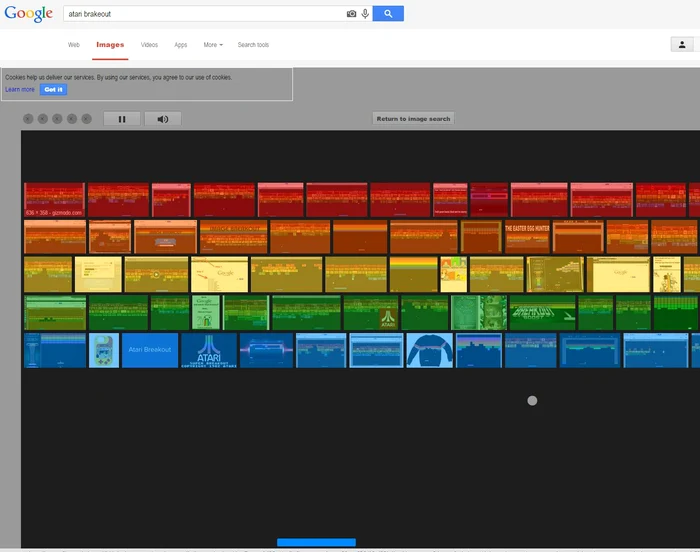Start voice search with microphone icon
This screenshot has width=700, height=552.
(365, 14)
